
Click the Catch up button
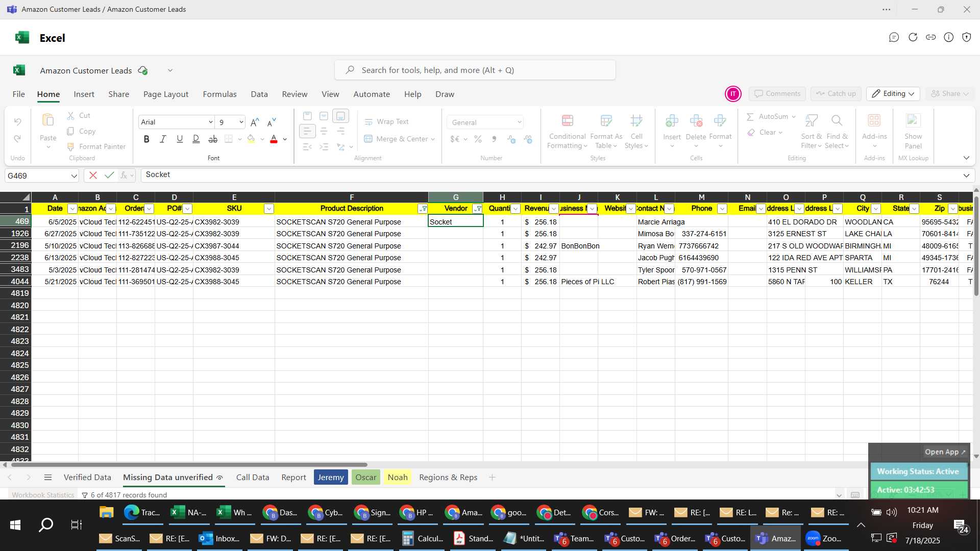click(836, 94)
